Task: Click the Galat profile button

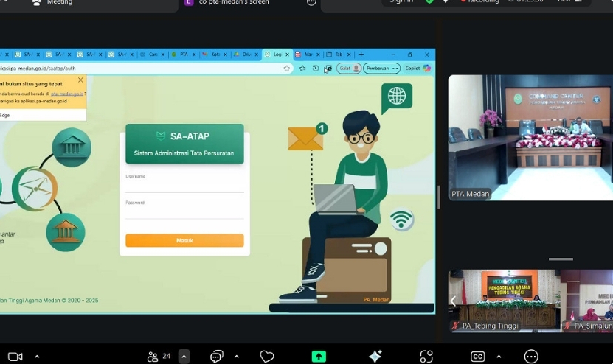Action: pyautogui.click(x=348, y=69)
